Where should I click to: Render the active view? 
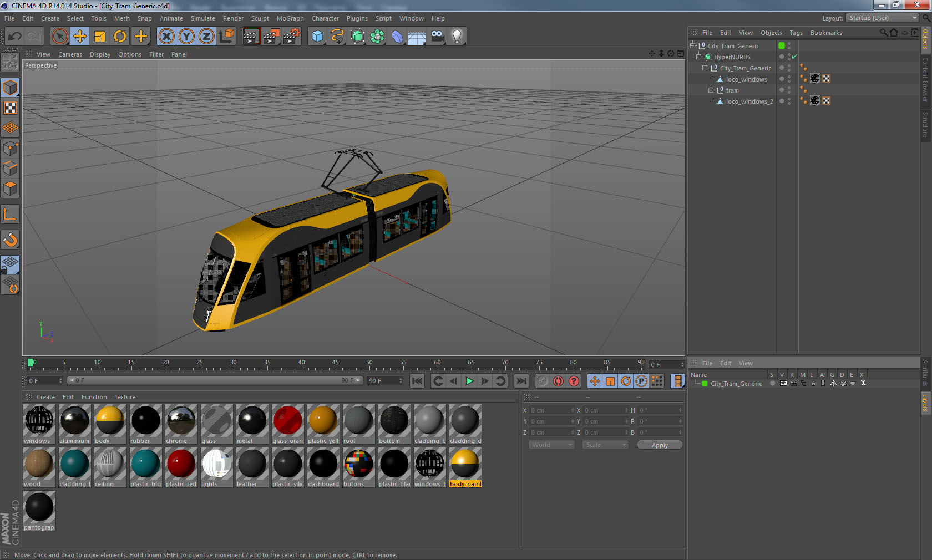click(x=251, y=37)
